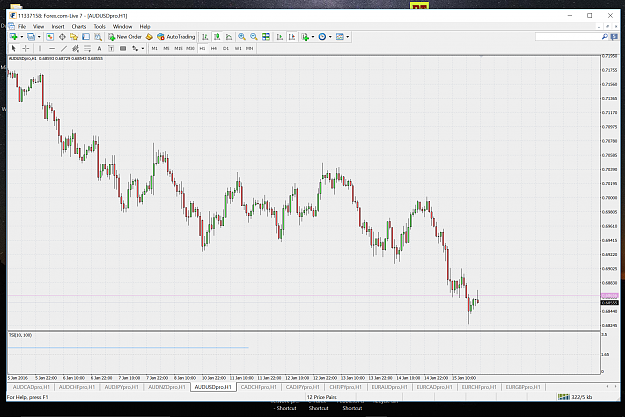Screen dimensions: 625x417
Task: Switch to the MN monthly timeframe
Action: point(250,49)
